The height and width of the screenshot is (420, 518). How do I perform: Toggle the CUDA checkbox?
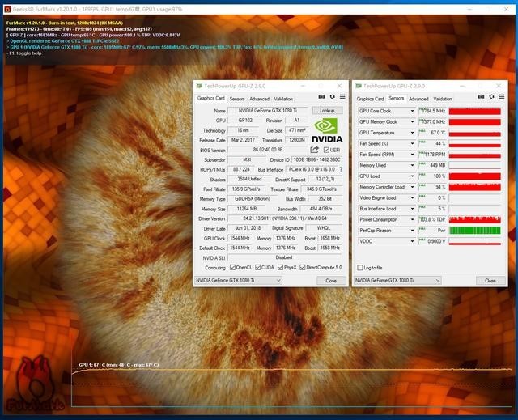pos(258,267)
